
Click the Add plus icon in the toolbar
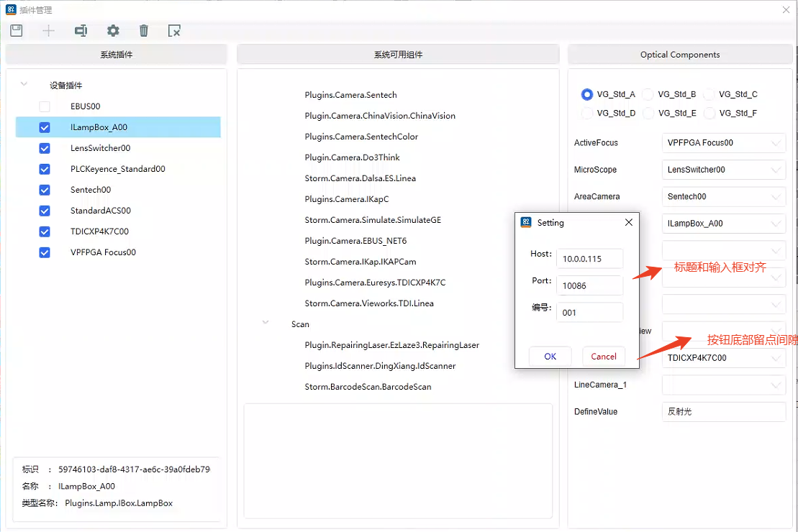[x=48, y=30]
